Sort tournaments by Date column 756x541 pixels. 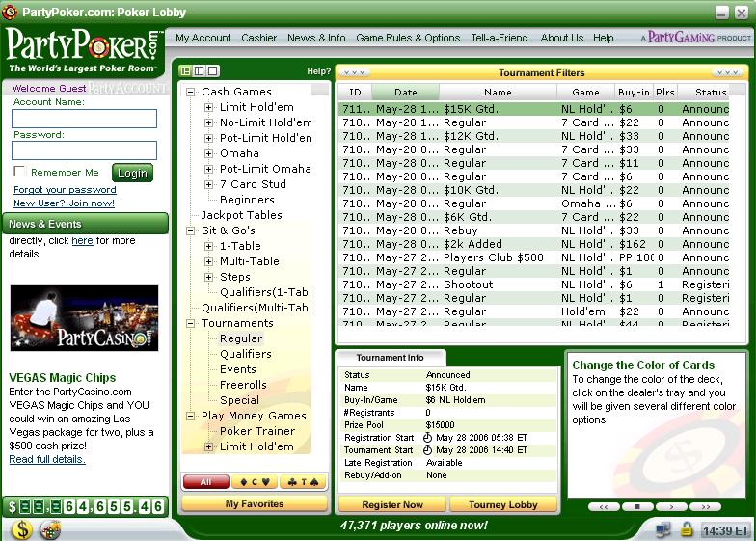[x=405, y=93]
